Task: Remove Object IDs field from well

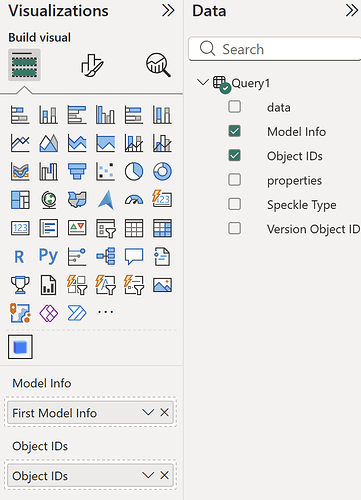Action: (164, 475)
